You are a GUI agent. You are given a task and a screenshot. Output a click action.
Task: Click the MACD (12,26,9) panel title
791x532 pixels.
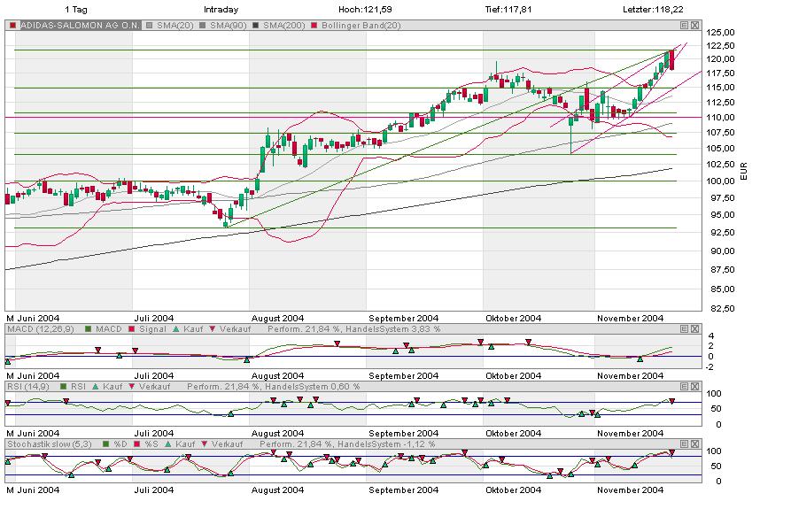coord(41,328)
